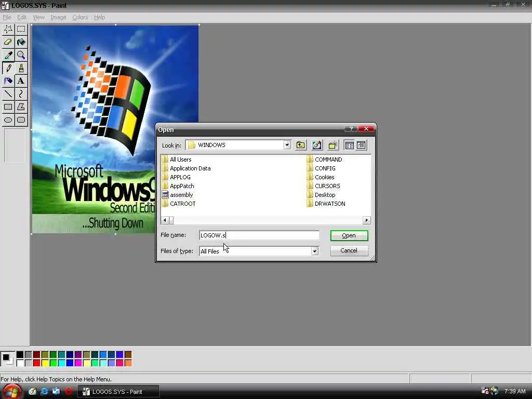The image size is (532, 399).
Task: Click the Open button in dialog
Action: [x=349, y=235]
